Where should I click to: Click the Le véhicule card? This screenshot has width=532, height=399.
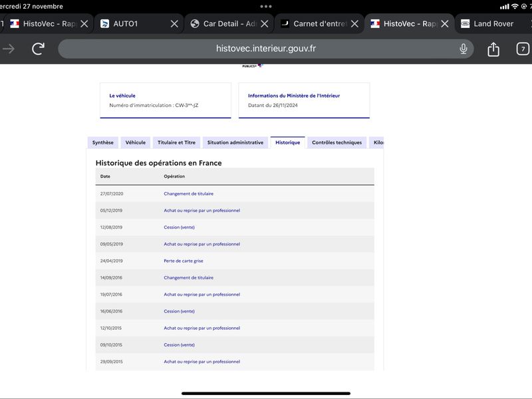[x=166, y=100]
